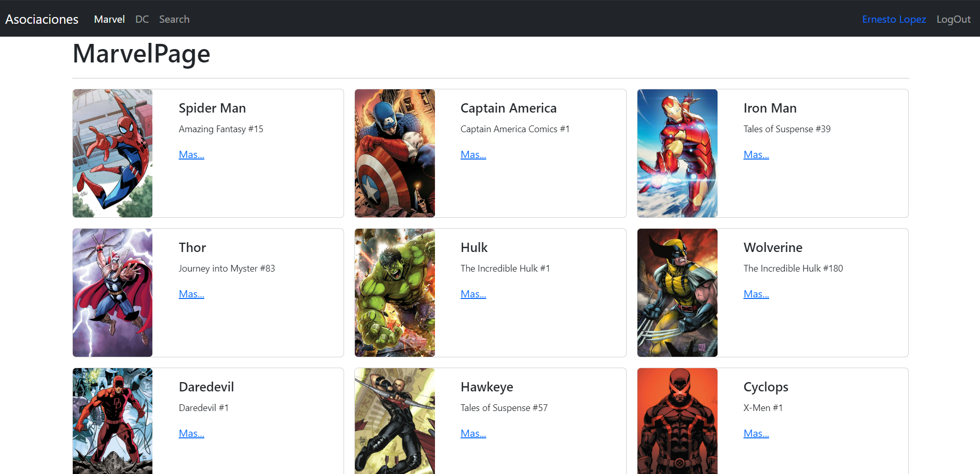The image size is (980, 474).
Task: Switch to the DC navigation tab
Action: tap(142, 19)
